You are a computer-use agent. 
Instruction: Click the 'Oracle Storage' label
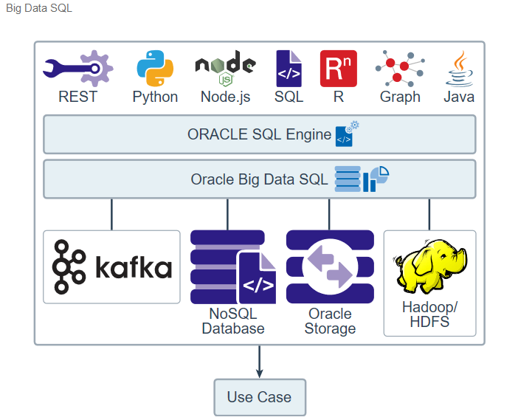(330, 321)
